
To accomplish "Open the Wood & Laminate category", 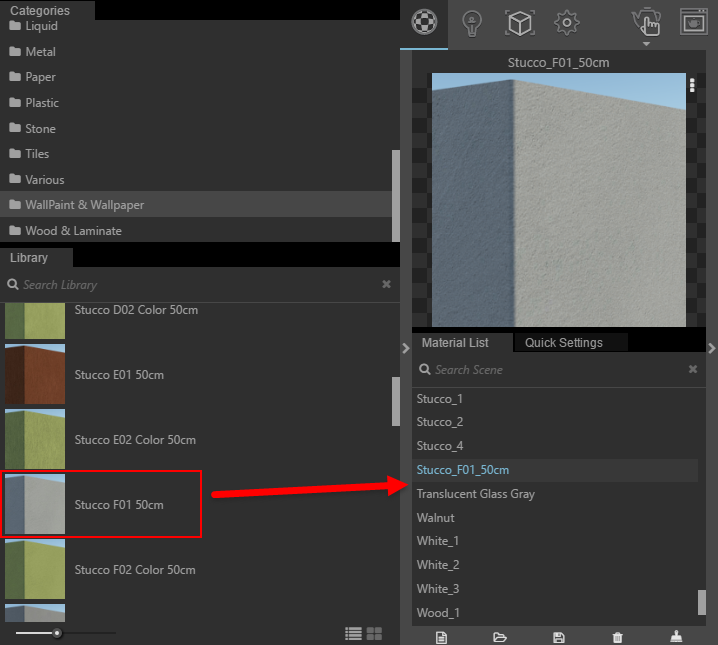I will tap(196, 230).
